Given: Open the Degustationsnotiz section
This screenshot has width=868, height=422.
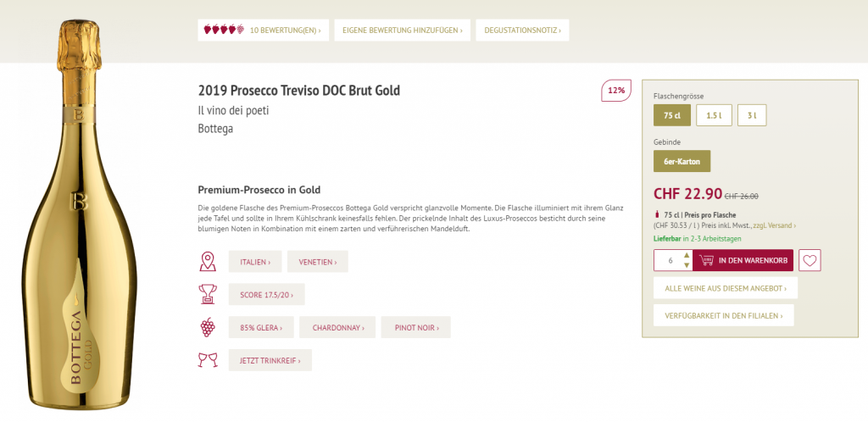Looking at the screenshot, I should (522, 31).
